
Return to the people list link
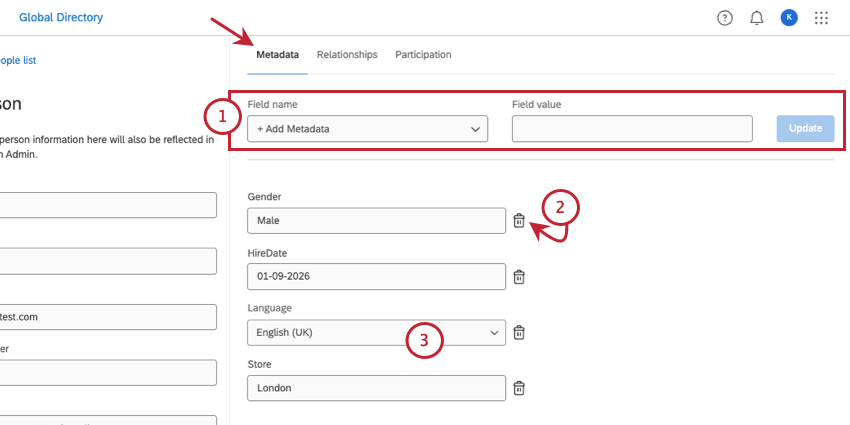pyautogui.click(x=18, y=60)
